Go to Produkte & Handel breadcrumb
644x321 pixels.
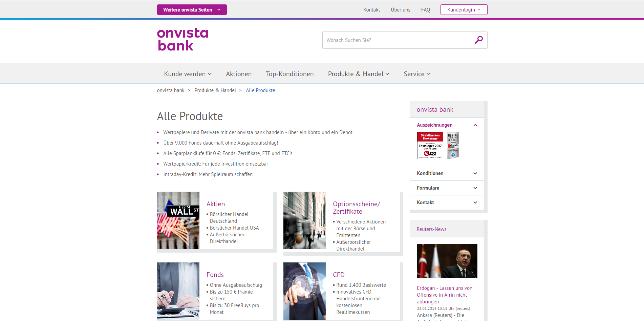click(x=215, y=90)
